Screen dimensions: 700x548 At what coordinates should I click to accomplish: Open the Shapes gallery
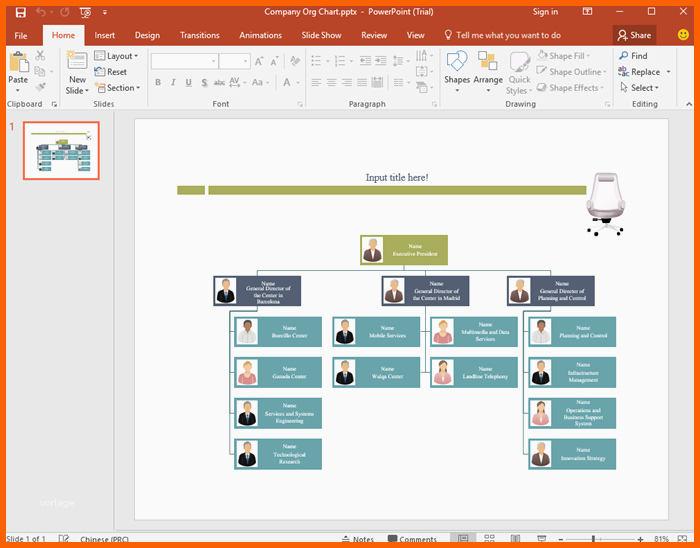pyautogui.click(x=457, y=68)
